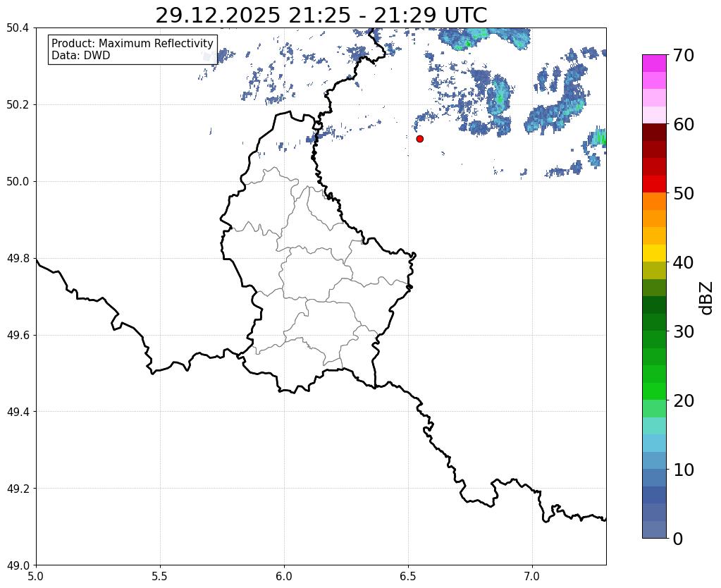Pick the dark green colorbar segment near 30
The image size is (721, 588).
point(654,322)
